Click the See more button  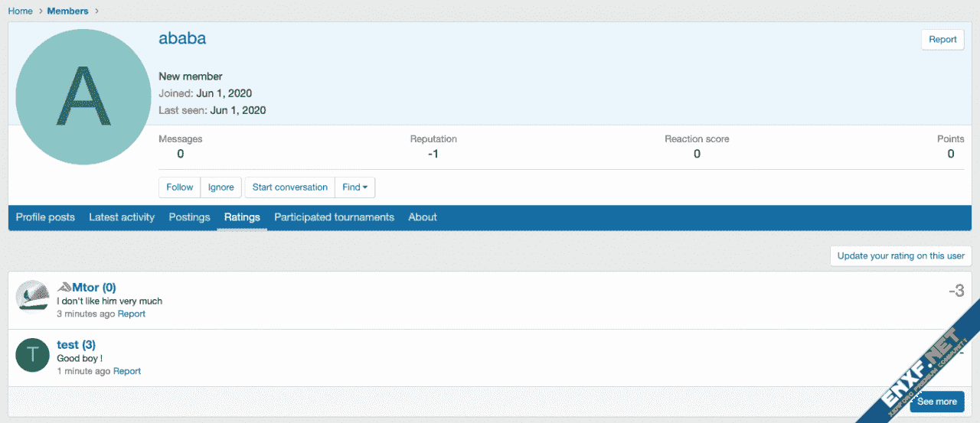click(936, 402)
